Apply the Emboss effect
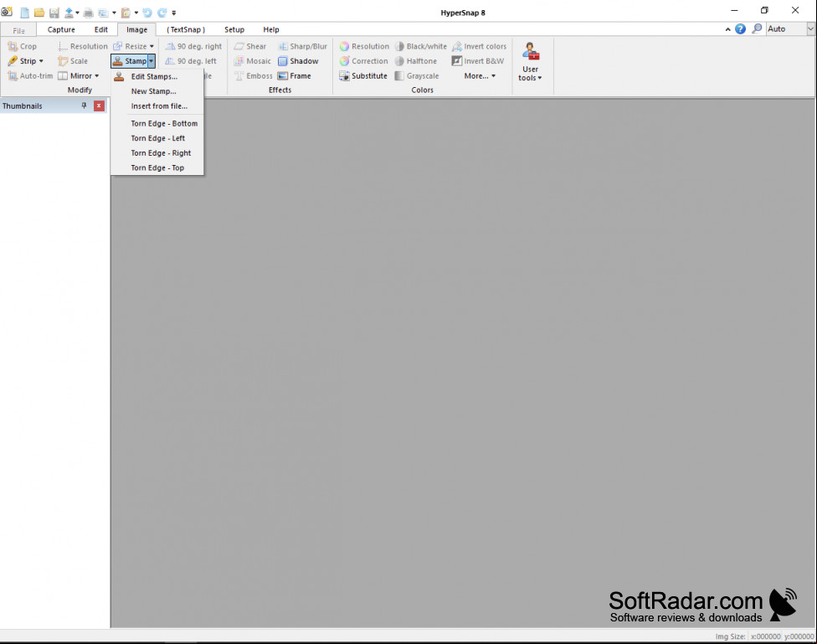Image resolution: width=817 pixels, height=644 pixels. 254,75
